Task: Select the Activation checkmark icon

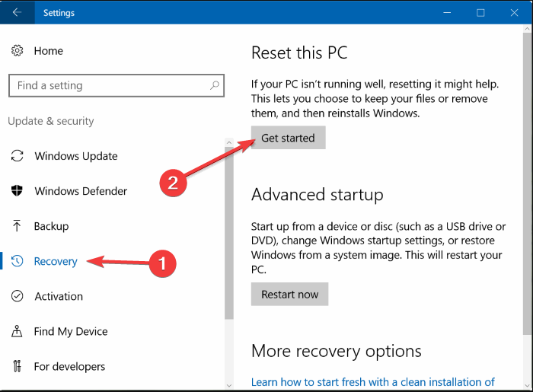Action: tap(17, 296)
